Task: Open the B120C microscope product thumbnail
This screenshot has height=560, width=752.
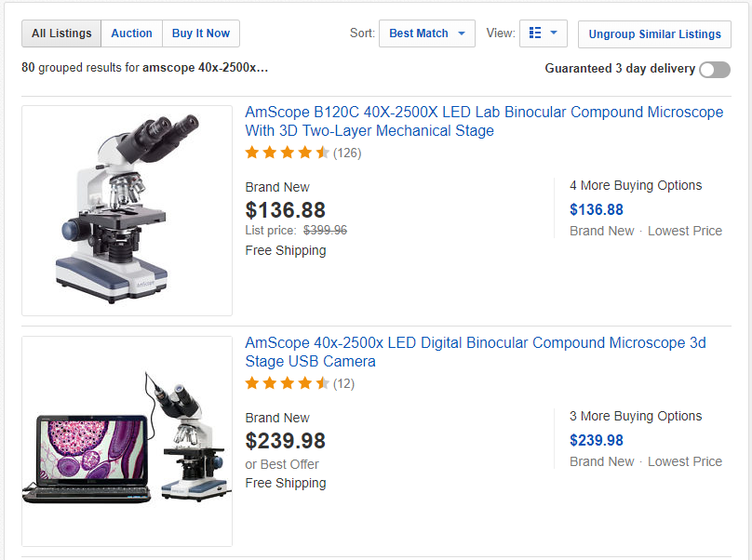Action: tap(127, 210)
